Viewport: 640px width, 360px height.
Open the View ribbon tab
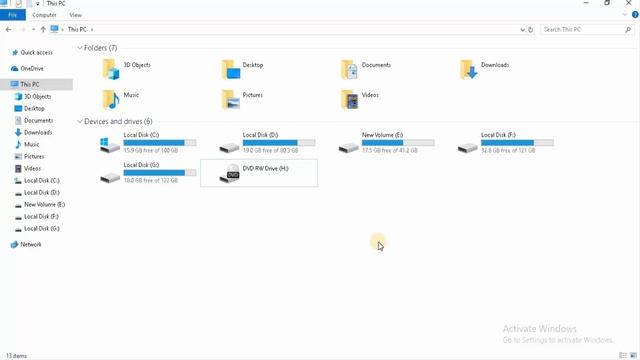tap(76, 15)
